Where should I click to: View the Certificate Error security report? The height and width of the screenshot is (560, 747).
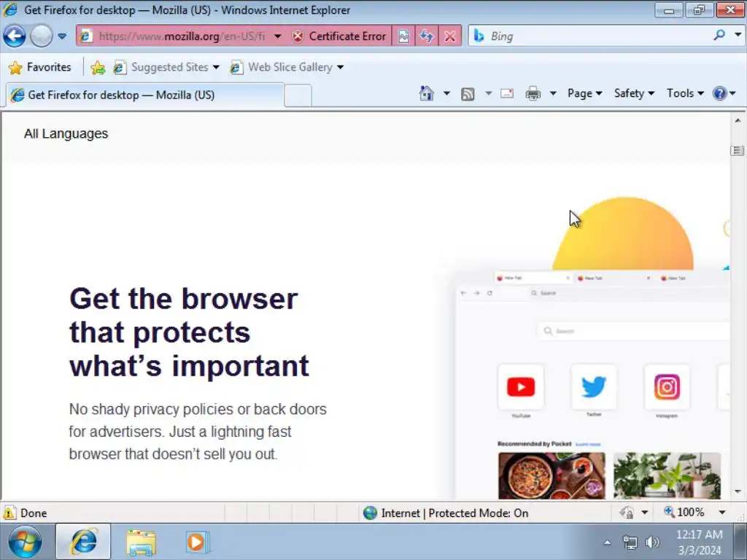point(339,36)
